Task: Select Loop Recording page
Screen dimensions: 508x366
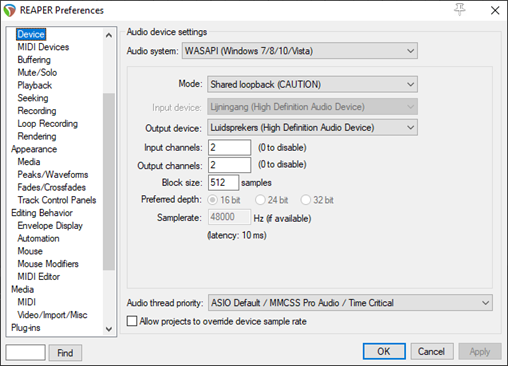Action: click(47, 123)
